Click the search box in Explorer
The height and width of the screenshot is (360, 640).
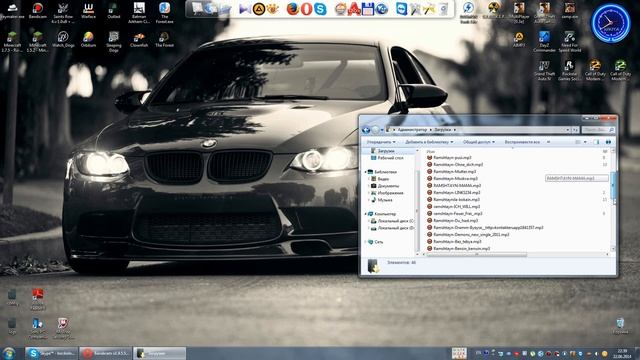click(598, 130)
